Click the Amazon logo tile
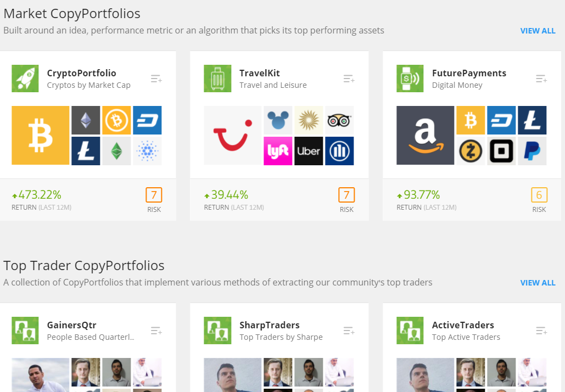Image resolution: width=565 pixels, height=392 pixels. tap(425, 136)
